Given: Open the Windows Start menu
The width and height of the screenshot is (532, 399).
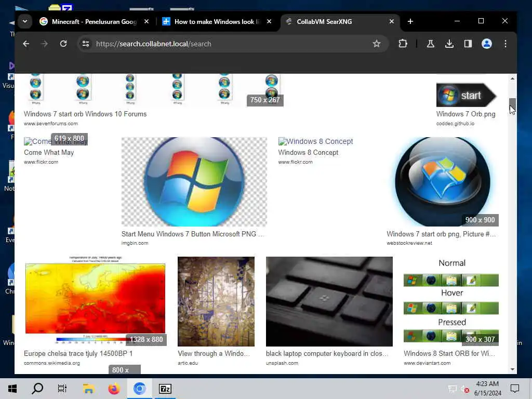Looking at the screenshot, I should point(12,389).
